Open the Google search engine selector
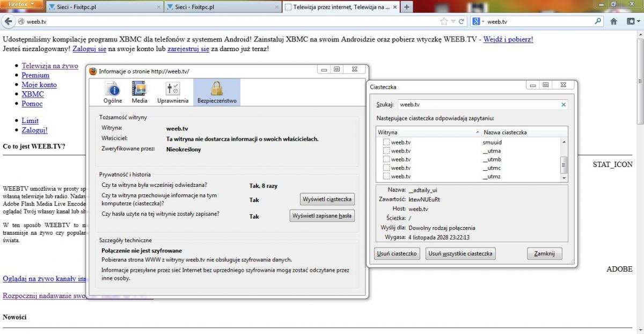Viewport: 644px width, 334px height. (478, 21)
